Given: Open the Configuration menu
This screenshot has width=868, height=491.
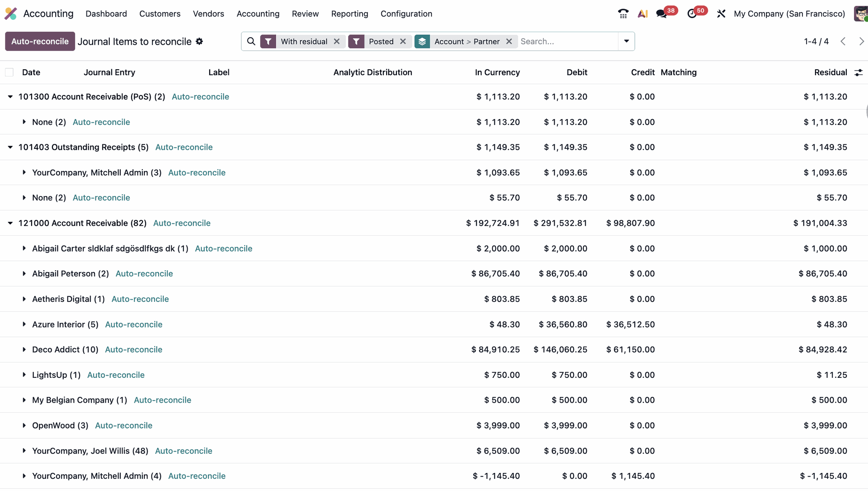Looking at the screenshot, I should pos(406,14).
